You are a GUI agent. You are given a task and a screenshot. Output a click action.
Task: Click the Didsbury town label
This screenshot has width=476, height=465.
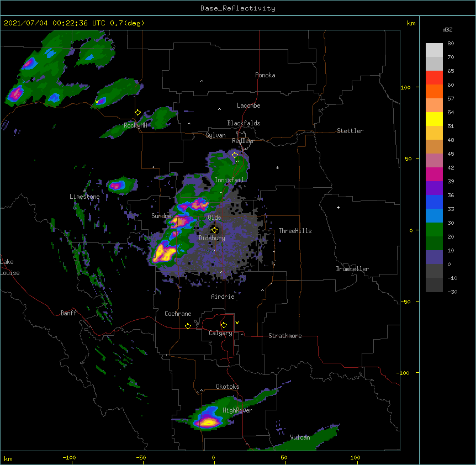[x=212, y=238]
